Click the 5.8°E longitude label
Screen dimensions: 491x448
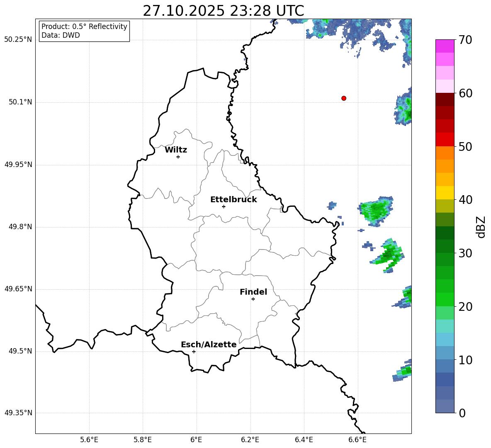click(x=143, y=440)
